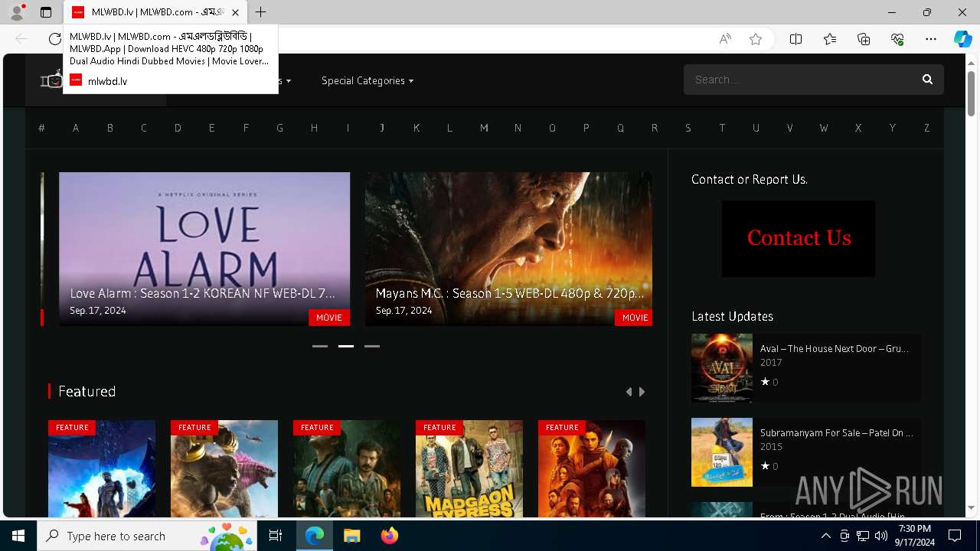Expand Special Categories dropdown

367,80
